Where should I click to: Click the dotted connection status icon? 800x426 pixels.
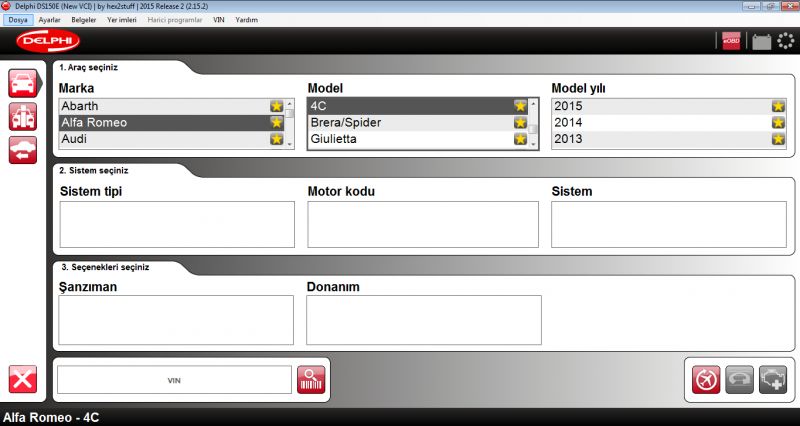point(785,41)
